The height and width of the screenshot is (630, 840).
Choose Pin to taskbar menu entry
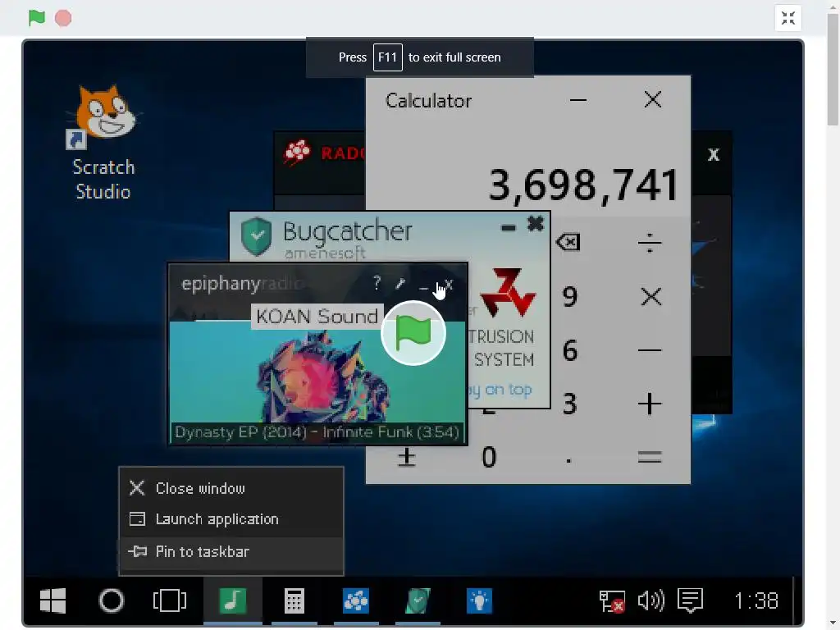coord(231,552)
